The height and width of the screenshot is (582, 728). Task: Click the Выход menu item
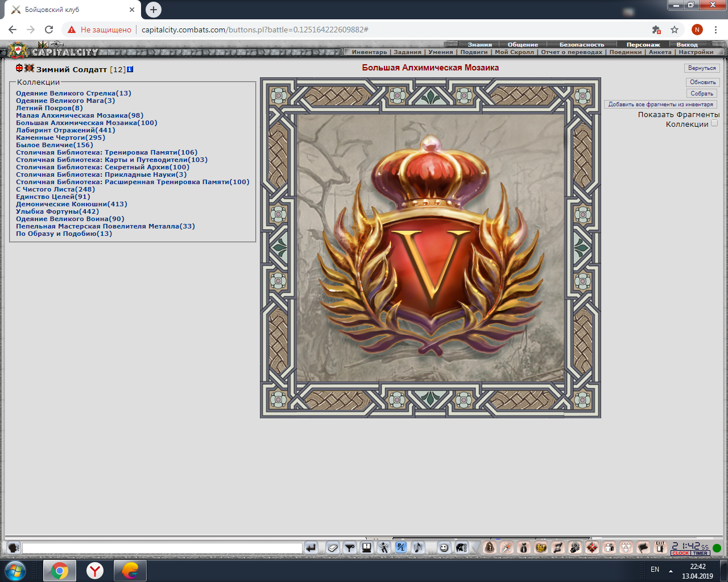(x=687, y=44)
